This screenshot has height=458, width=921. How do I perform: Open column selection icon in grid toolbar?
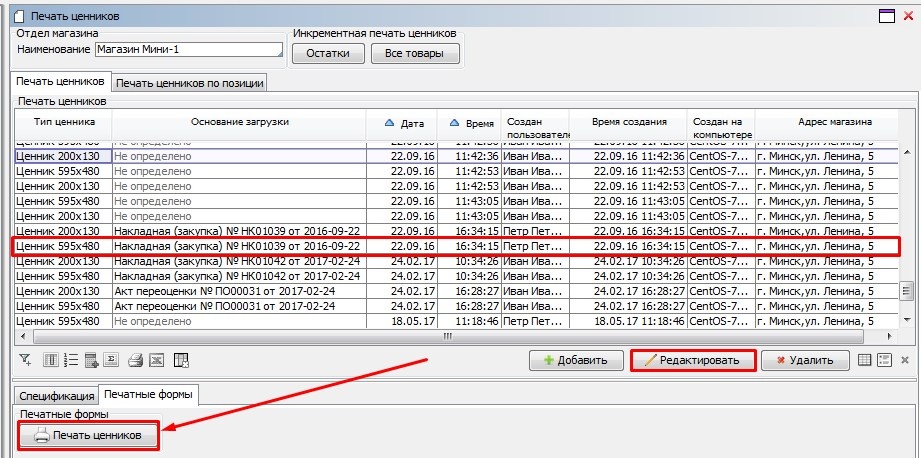point(49,360)
